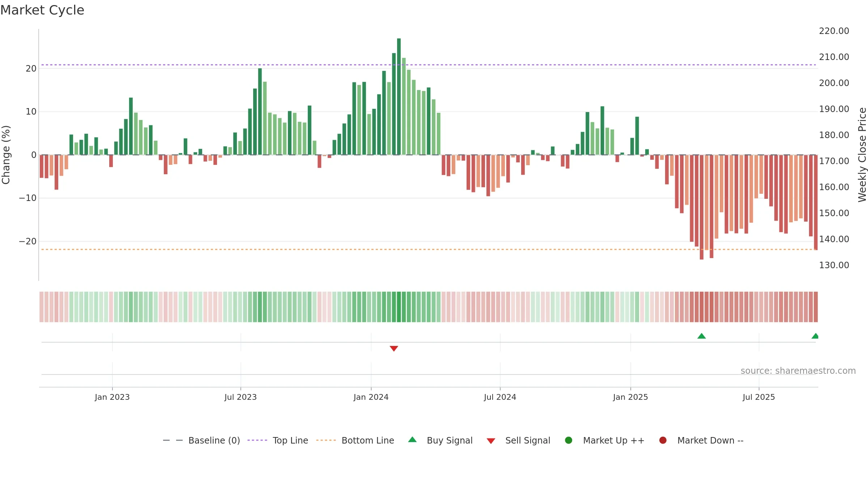868x488 pixels.
Task: Select the buy signal marker near April 2025
Action: point(702,336)
